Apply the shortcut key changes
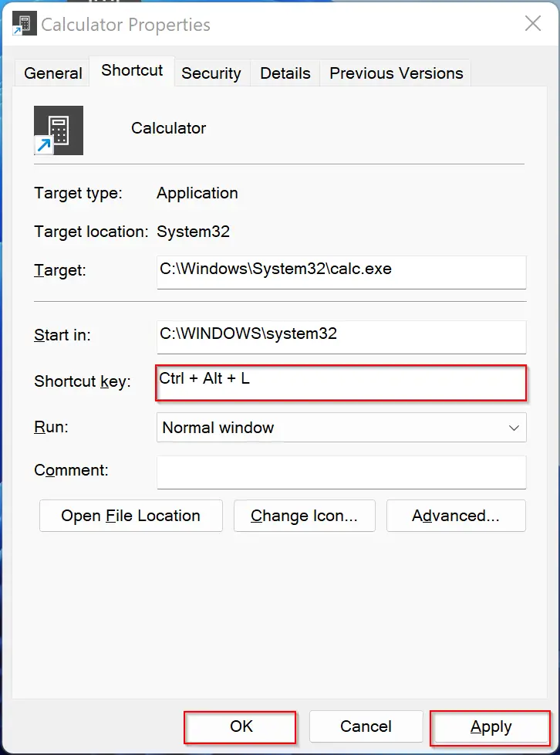 click(x=491, y=727)
